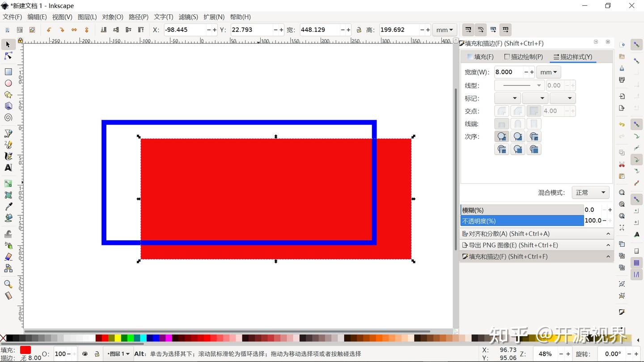Open the 混合模式 blend mode dropdown

591,193
